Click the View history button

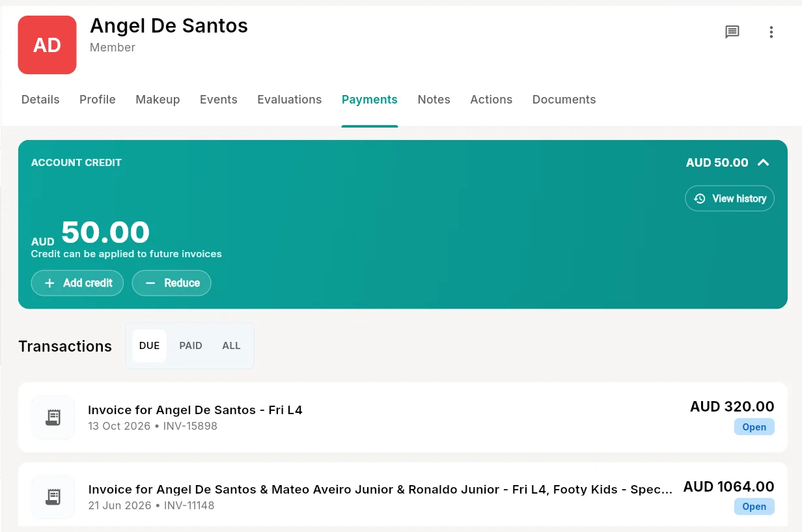click(x=730, y=199)
